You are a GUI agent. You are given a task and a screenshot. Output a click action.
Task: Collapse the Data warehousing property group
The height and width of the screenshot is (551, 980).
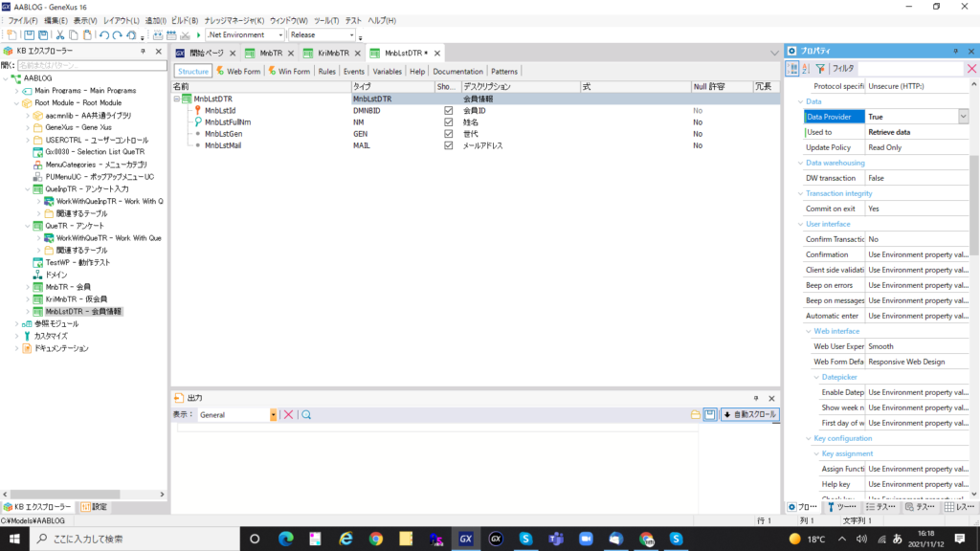pos(801,163)
